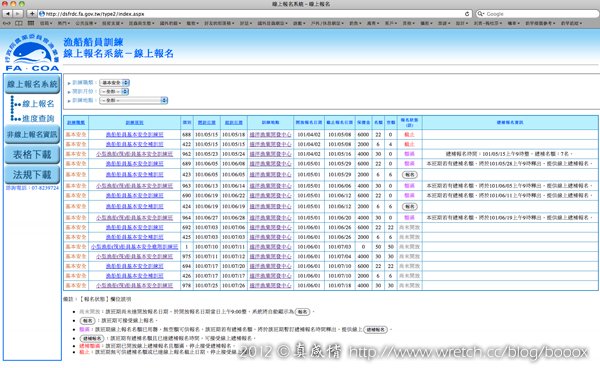This screenshot has height=368, width=600.
Task: Show all bookmarks via the book icon
Action: point(19,23)
